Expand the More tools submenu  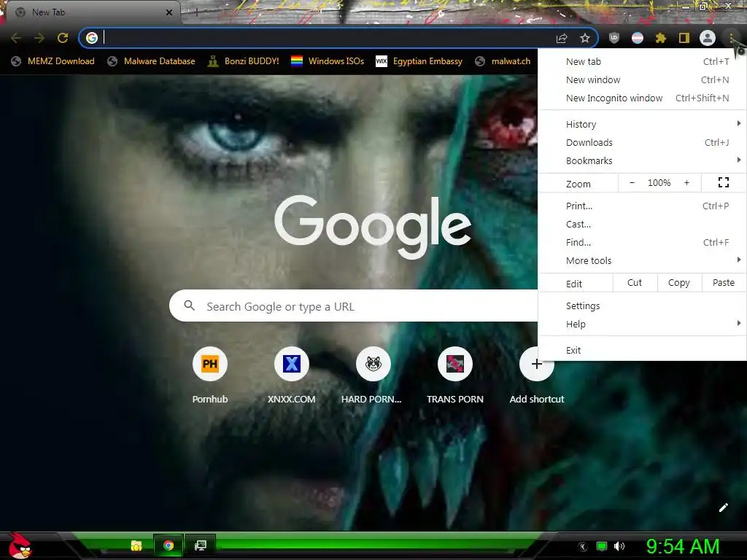(643, 260)
